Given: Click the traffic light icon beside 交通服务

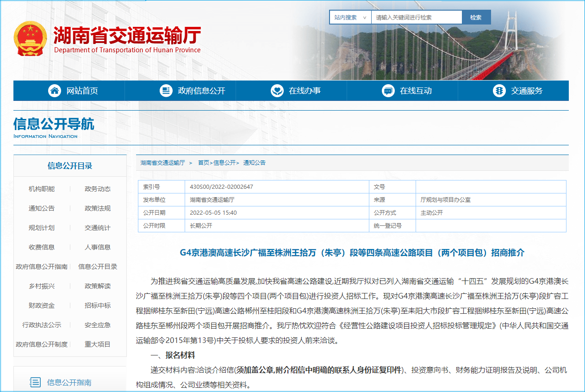Looking at the screenshot, I should tap(499, 91).
